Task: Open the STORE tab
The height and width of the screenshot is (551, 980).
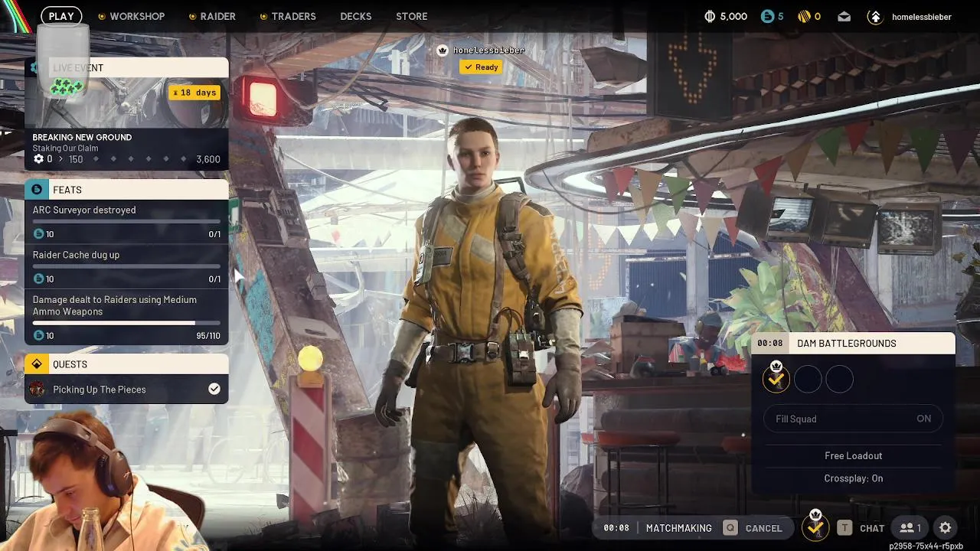Action: 412,16
